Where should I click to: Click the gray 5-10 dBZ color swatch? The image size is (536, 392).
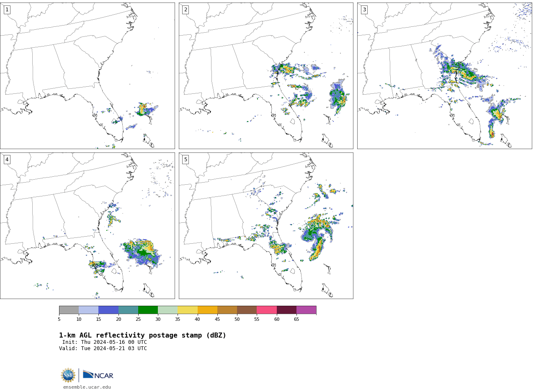tap(69, 310)
